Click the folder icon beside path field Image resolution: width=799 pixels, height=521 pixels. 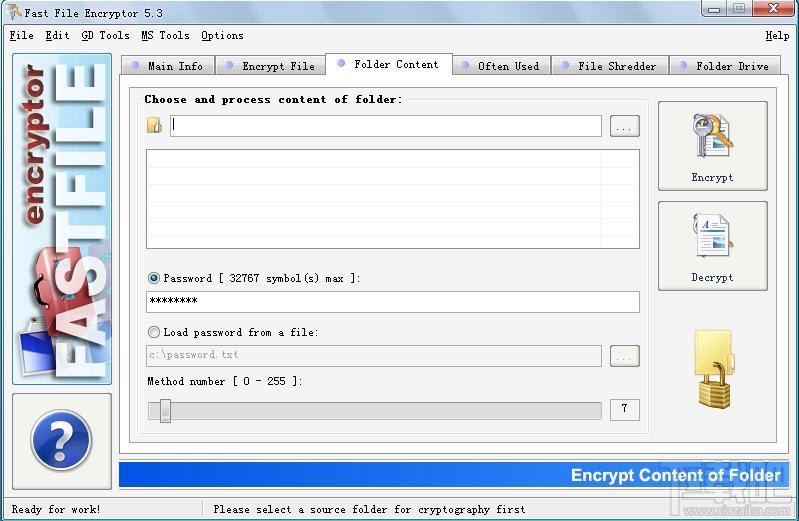(x=154, y=125)
